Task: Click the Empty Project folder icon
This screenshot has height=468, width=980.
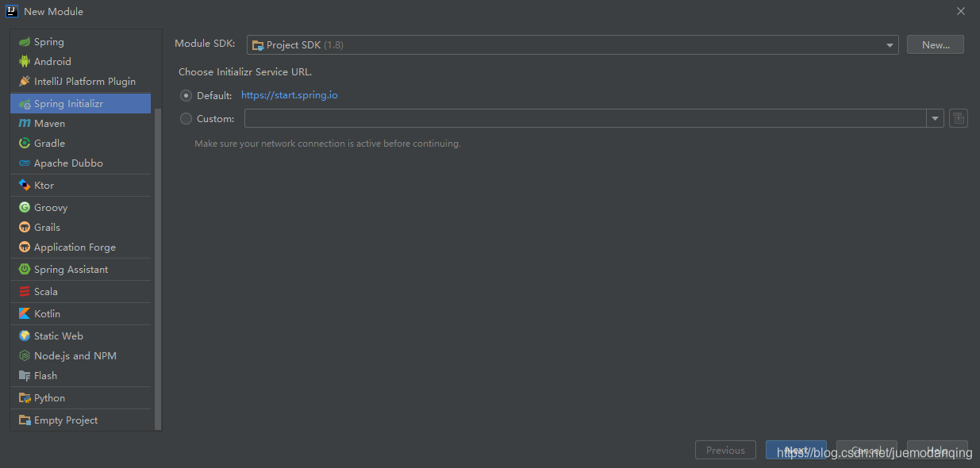Action: click(25, 420)
